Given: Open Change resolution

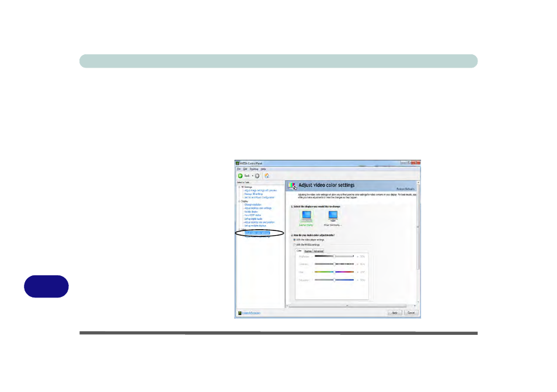Looking at the screenshot, I should pyautogui.click(x=253, y=205).
